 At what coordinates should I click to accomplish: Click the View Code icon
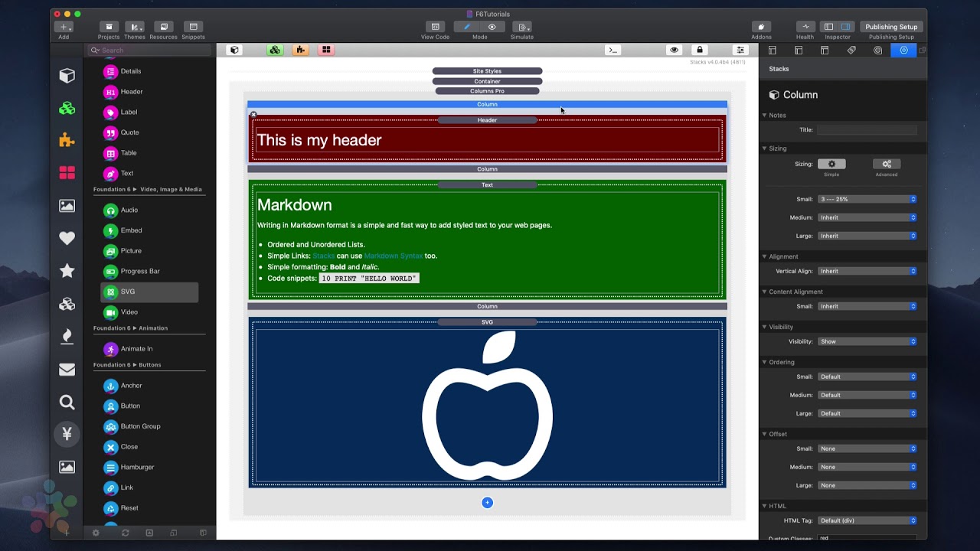(x=435, y=27)
